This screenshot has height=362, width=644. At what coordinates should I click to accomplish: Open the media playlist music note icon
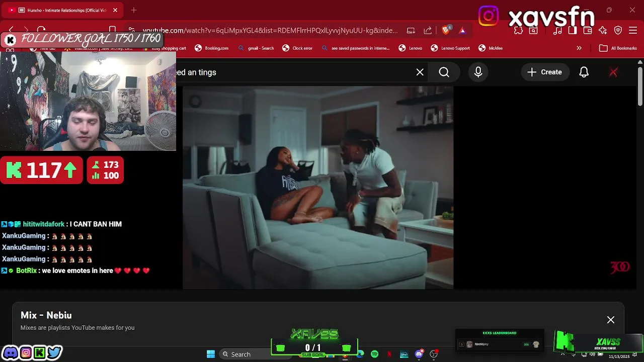pos(557,30)
